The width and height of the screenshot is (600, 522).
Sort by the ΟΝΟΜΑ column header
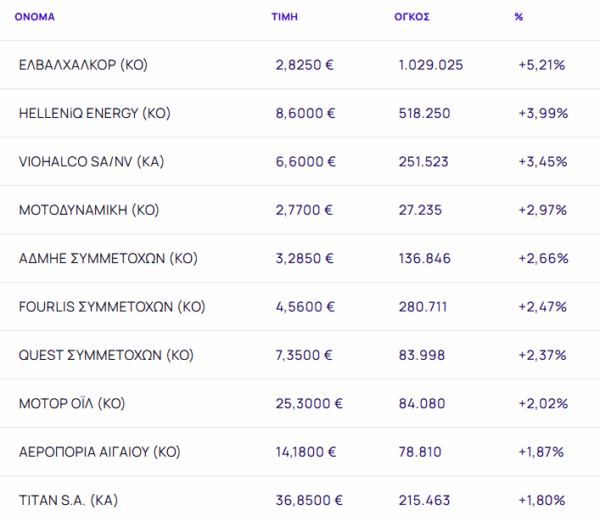[x=34, y=17]
